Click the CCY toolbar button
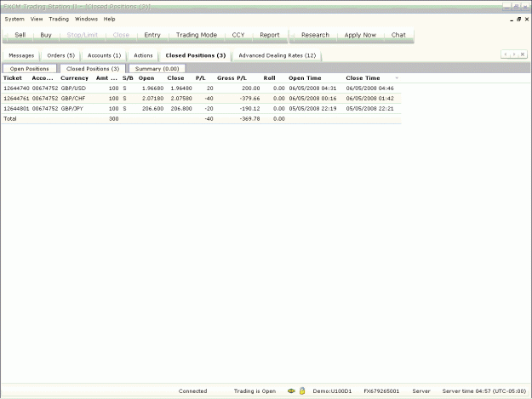Image resolution: width=532 pixels, height=399 pixels. click(x=238, y=35)
